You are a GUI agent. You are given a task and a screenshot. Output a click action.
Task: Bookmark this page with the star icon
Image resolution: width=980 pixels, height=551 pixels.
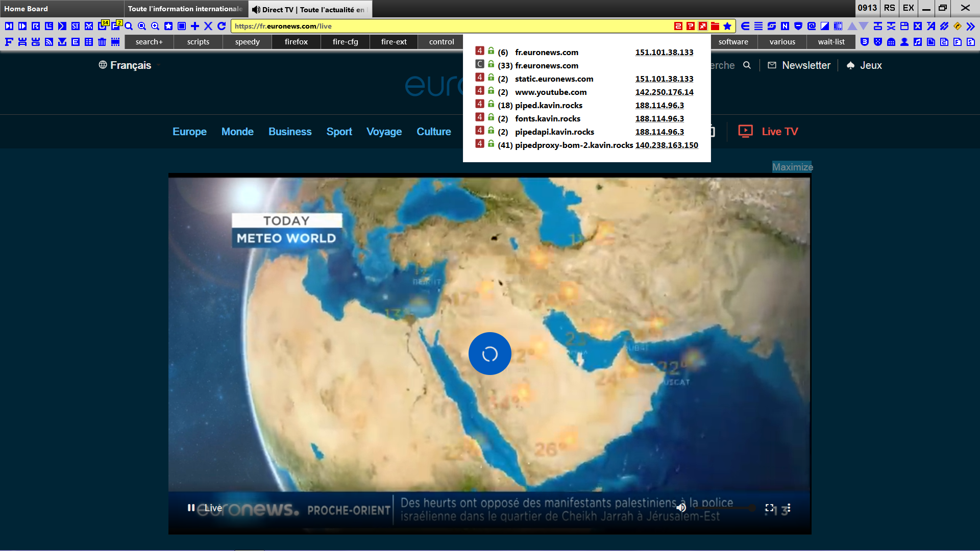728,26
